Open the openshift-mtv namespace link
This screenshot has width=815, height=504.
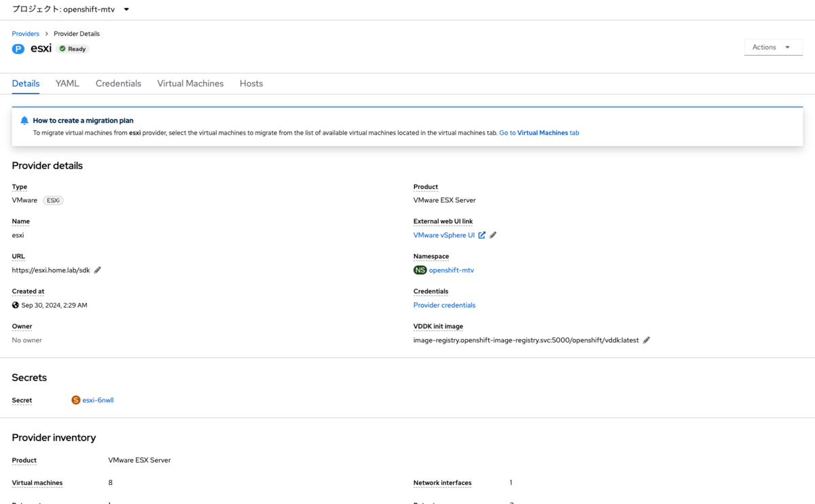pyautogui.click(x=452, y=270)
